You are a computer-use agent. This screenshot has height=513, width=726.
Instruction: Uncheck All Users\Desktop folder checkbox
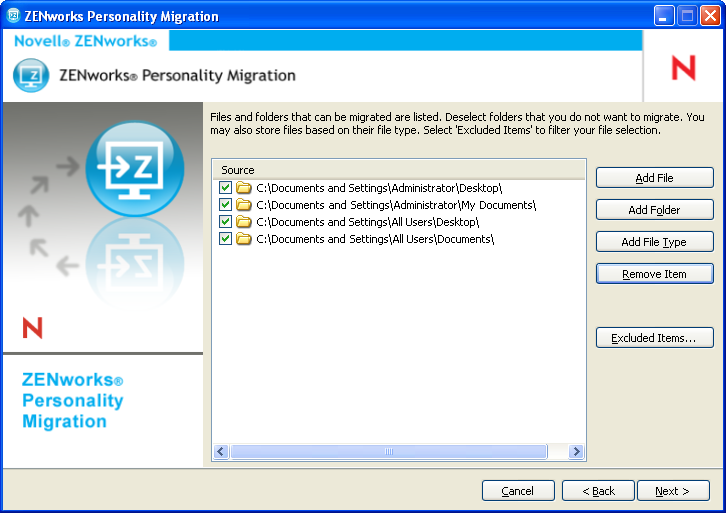point(225,222)
